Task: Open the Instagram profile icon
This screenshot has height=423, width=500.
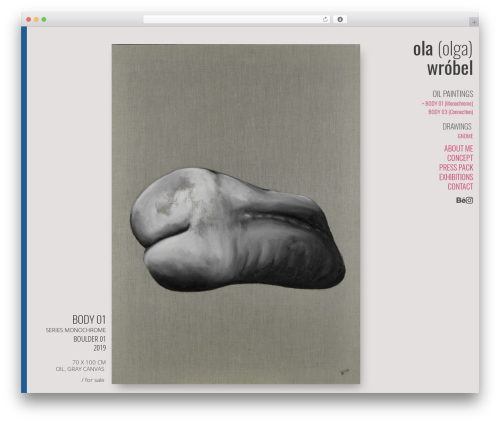Action: [469, 200]
